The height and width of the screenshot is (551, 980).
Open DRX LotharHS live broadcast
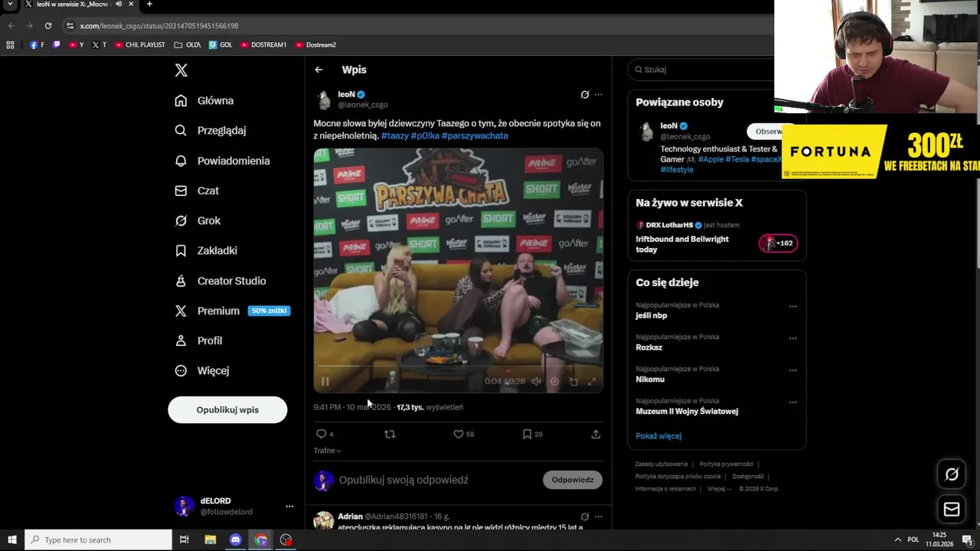click(x=716, y=235)
